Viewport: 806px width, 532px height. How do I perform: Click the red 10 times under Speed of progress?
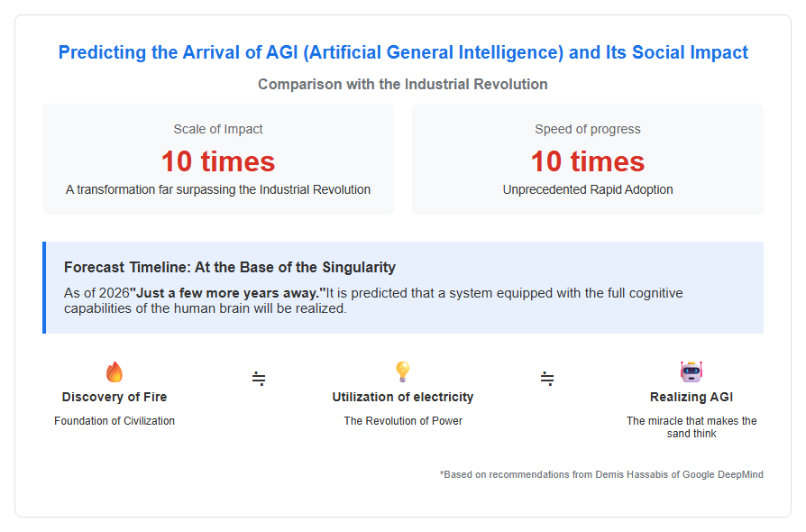pos(588,161)
